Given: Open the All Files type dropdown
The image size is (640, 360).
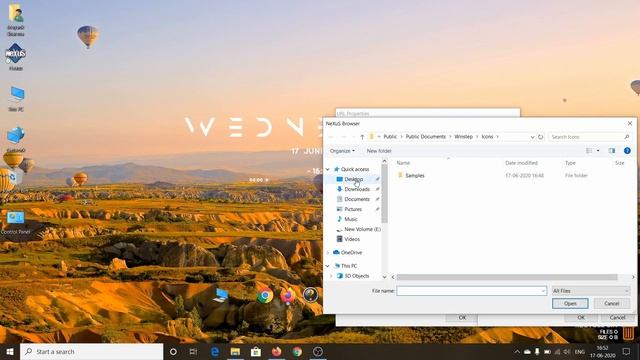Looking at the screenshot, I should pyautogui.click(x=590, y=291).
